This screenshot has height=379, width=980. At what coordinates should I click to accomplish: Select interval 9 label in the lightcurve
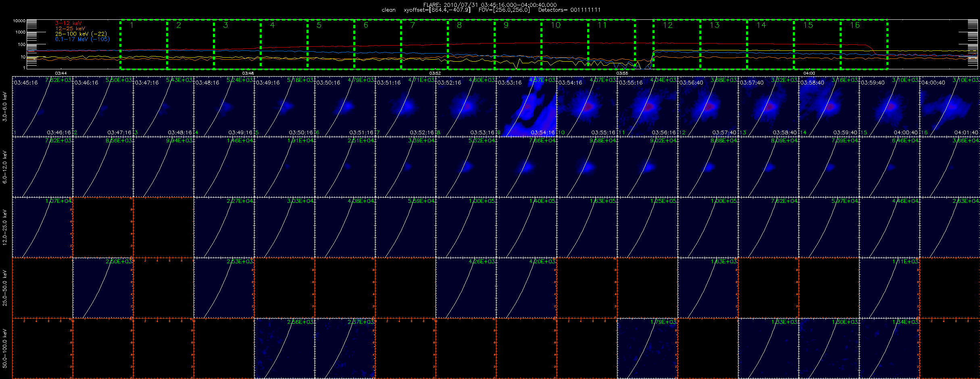point(506,25)
